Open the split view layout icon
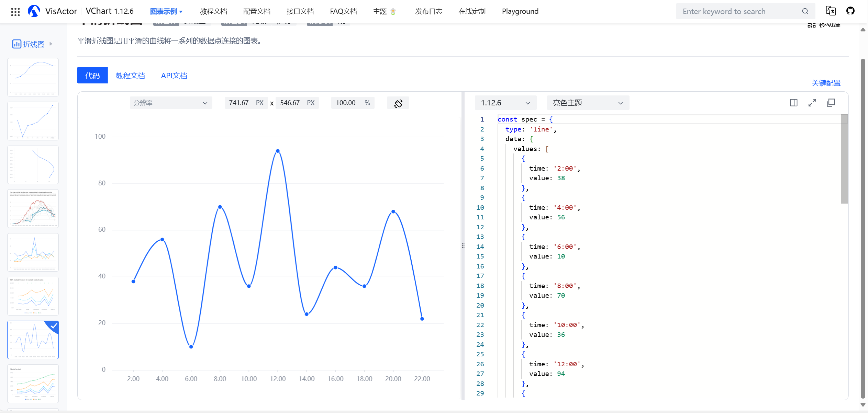This screenshot has height=413, width=868. point(794,102)
